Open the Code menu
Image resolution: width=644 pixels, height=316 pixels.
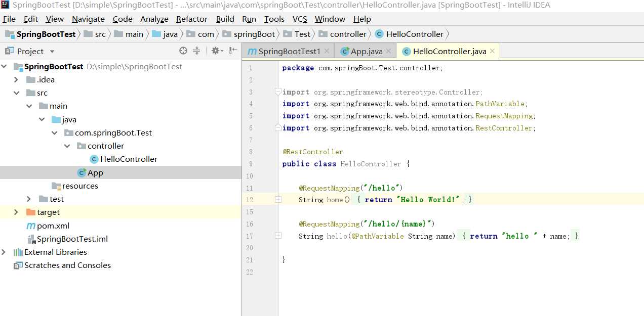pos(123,19)
